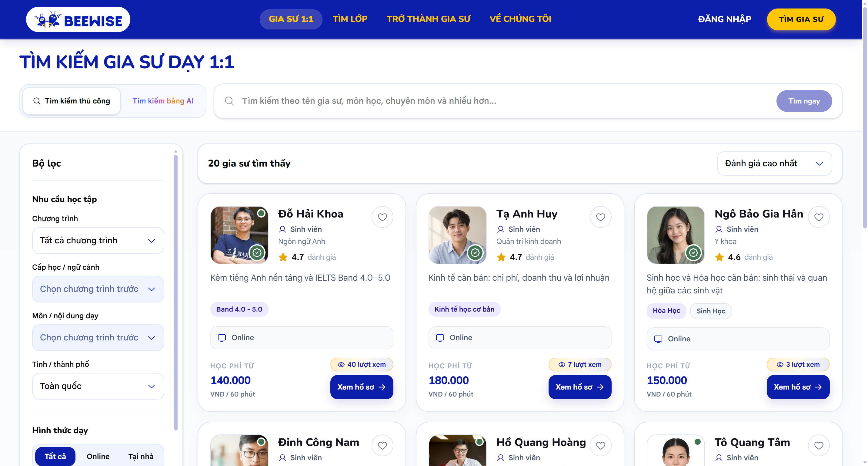Image resolution: width=868 pixels, height=466 pixels.
Task: View profile of Đỗ Hải Khoa
Action: pyautogui.click(x=362, y=387)
